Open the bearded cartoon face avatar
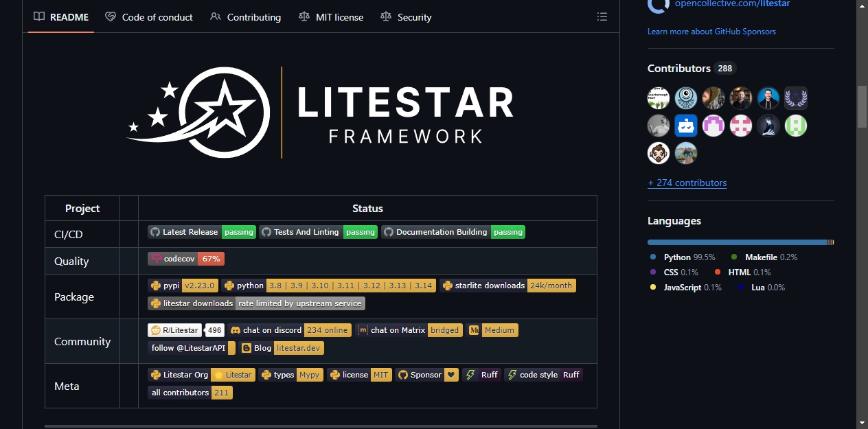The height and width of the screenshot is (429, 868). pyautogui.click(x=659, y=153)
